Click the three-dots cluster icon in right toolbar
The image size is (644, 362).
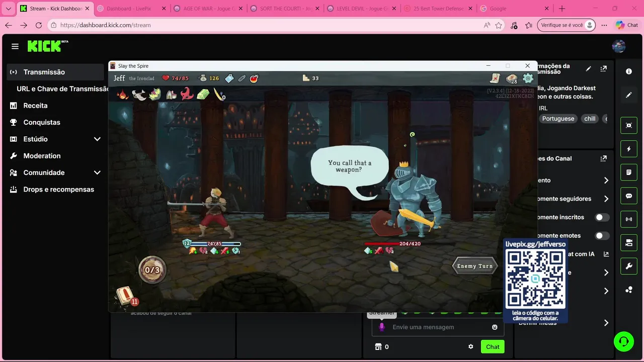[629, 290]
